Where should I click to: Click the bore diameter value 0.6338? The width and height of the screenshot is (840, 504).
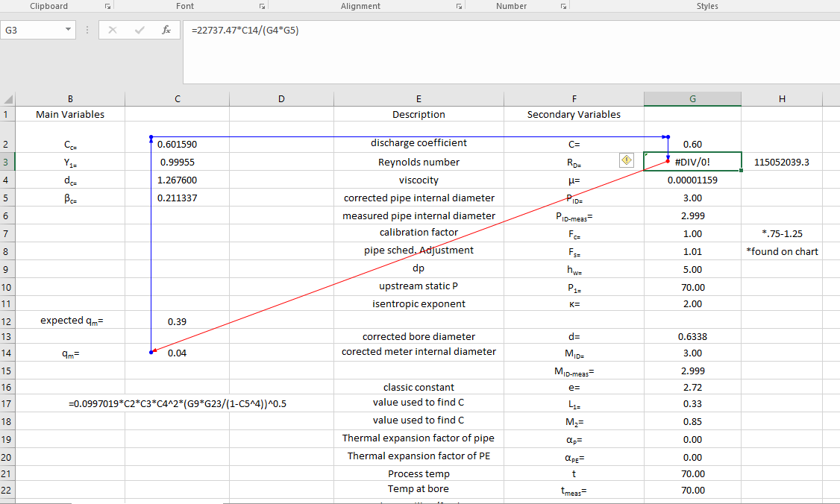click(x=693, y=337)
